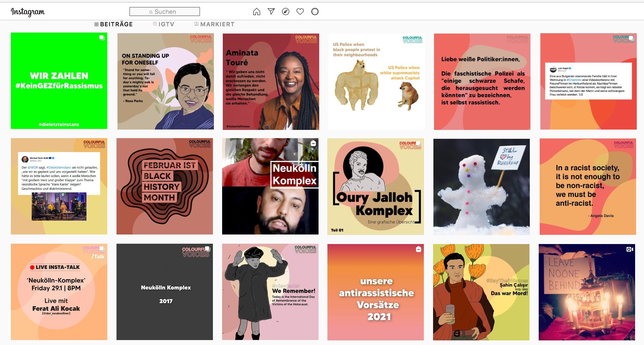
Task: Click IGTV badge on antirassistische Vorsätze 2021 post
Action: click(419, 249)
